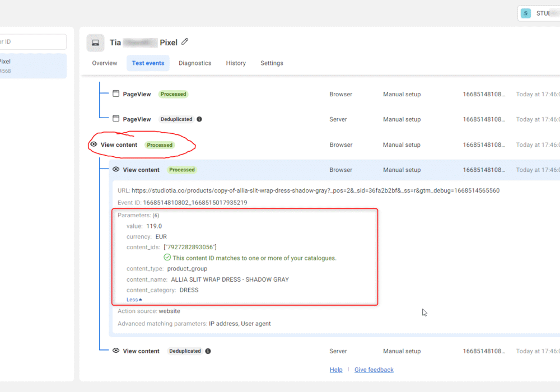Open the Help link
The height and width of the screenshot is (392, 560).
(336, 370)
